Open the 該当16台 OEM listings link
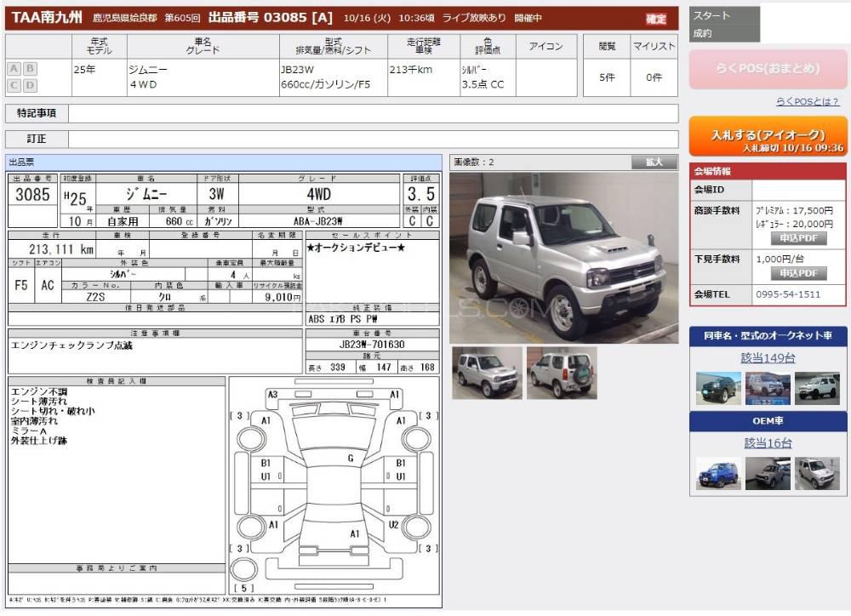This screenshot has width=851, height=616. pyautogui.click(x=768, y=443)
